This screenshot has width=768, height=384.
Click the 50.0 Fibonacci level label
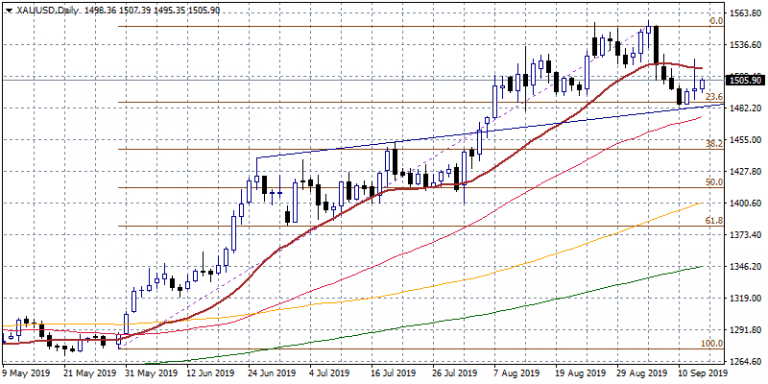click(715, 182)
